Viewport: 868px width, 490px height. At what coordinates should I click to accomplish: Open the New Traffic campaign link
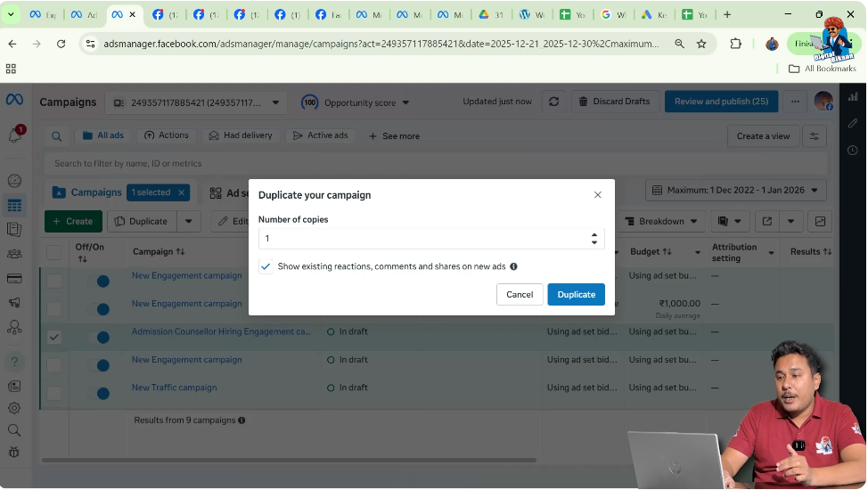coord(175,388)
